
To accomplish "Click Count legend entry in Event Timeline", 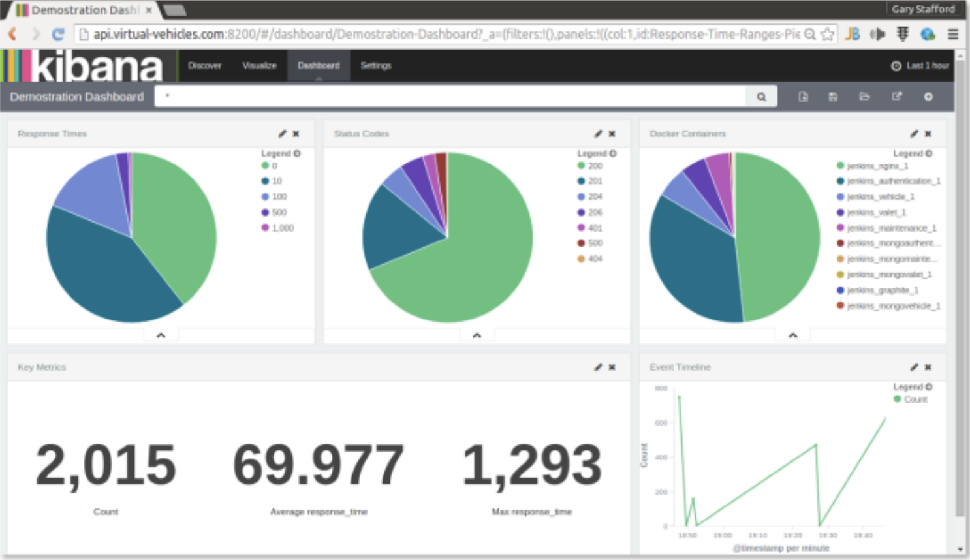I will (910, 399).
